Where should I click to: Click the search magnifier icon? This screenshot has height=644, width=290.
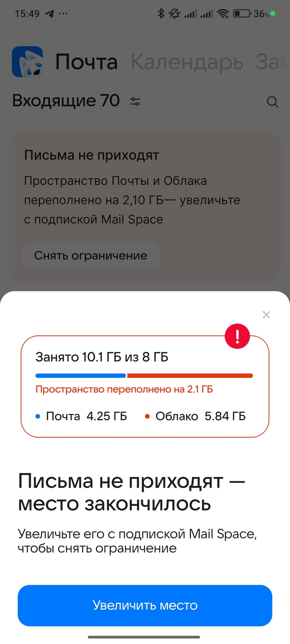pos(273,101)
